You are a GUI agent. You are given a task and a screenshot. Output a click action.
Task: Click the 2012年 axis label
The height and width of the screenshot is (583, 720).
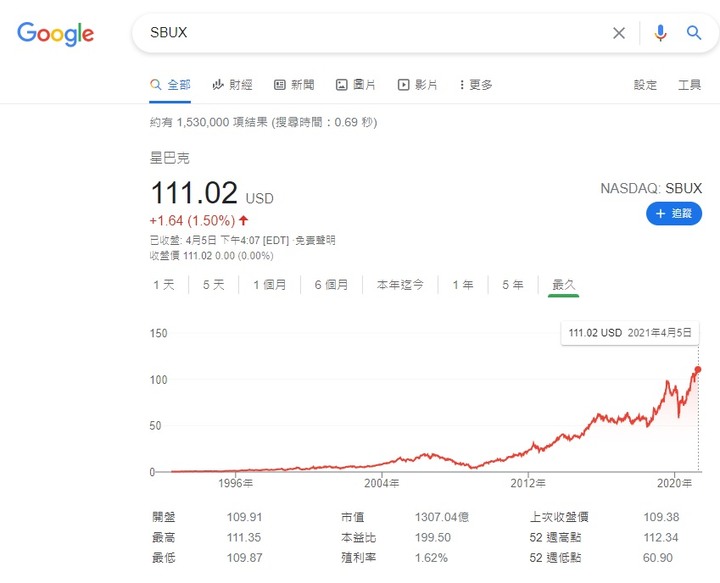pyautogui.click(x=528, y=483)
